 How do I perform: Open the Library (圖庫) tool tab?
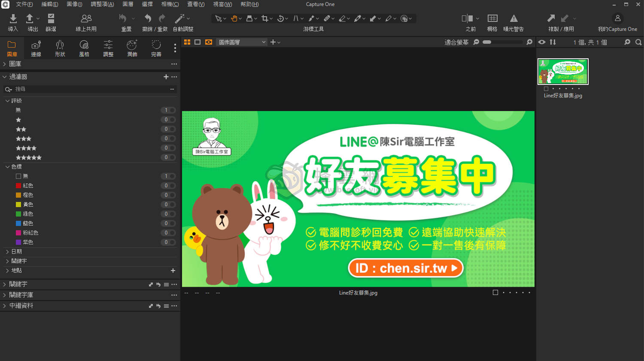tap(12, 48)
